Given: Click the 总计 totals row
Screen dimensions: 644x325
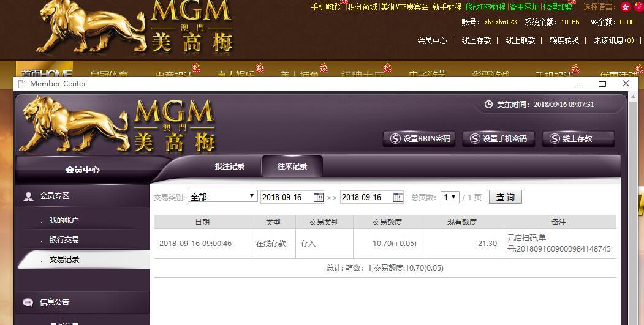Looking at the screenshot, I should pyautogui.click(x=385, y=268).
